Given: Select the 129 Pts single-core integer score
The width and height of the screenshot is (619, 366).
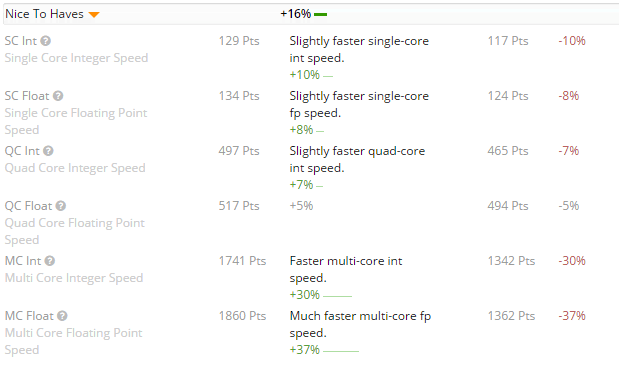Looking at the screenshot, I should pyautogui.click(x=239, y=41).
